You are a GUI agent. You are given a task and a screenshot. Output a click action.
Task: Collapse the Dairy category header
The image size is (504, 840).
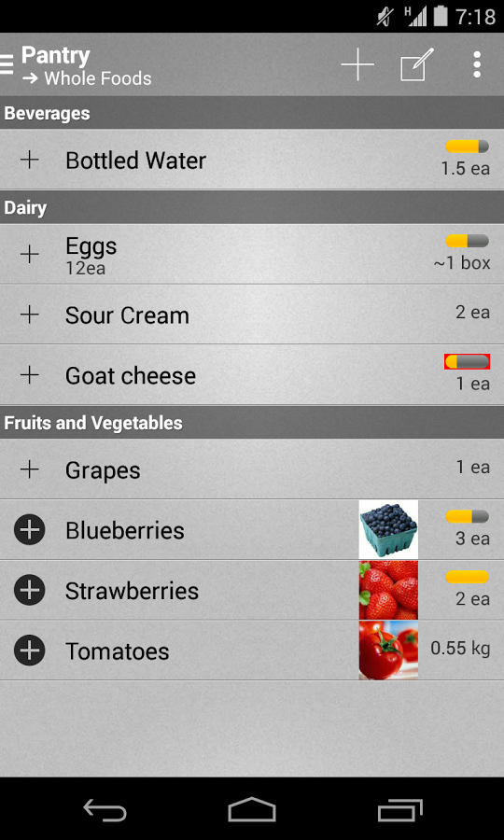pyautogui.click(x=252, y=207)
